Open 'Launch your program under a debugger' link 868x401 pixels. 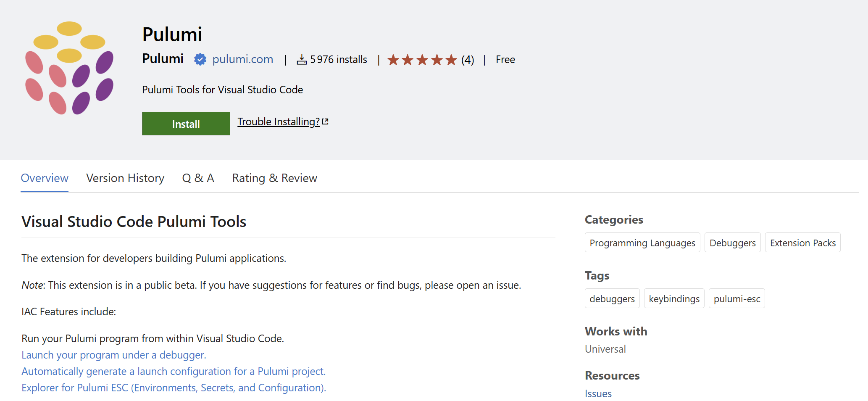pos(114,355)
